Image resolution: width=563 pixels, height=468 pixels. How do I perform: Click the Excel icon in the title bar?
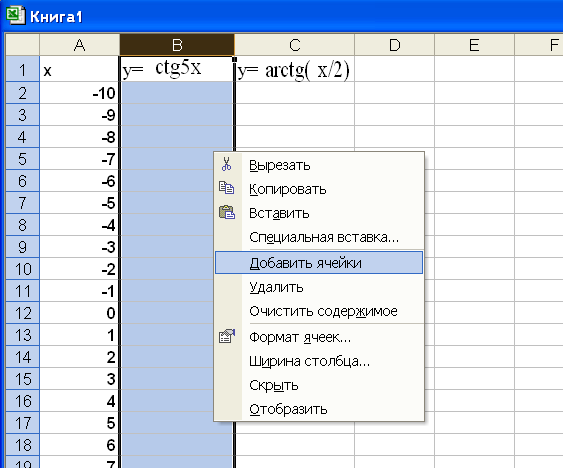coord(15,15)
